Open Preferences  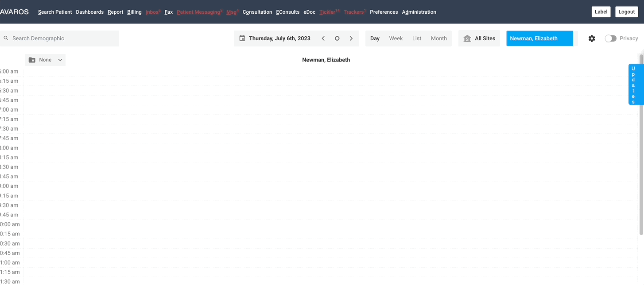384,12
